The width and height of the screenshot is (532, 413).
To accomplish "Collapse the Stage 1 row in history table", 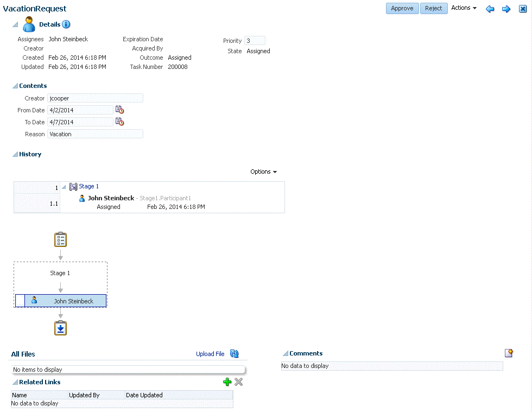I will [64, 187].
